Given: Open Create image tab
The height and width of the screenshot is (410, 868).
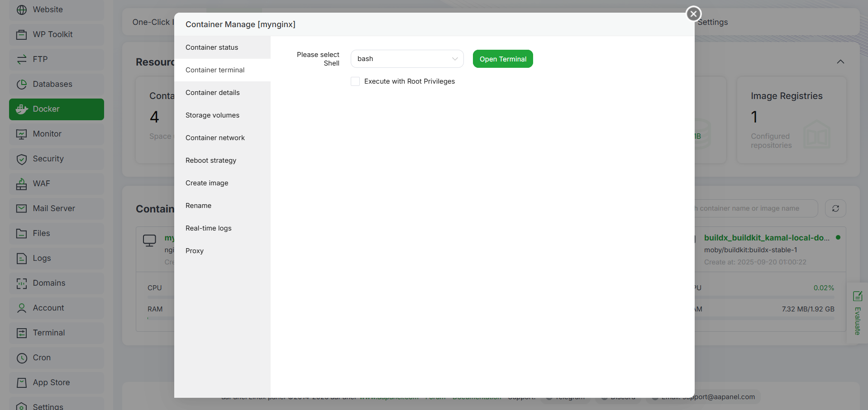Looking at the screenshot, I should tap(222, 183).
